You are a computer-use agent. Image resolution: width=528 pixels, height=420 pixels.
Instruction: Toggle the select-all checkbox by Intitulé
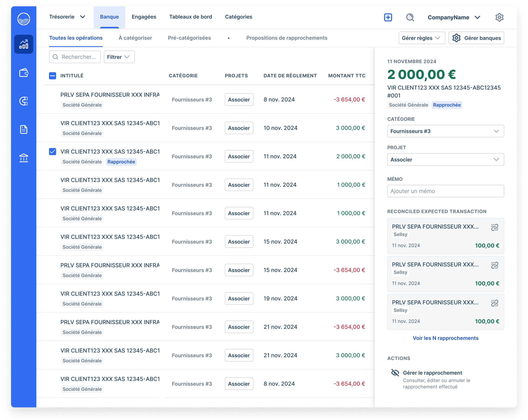click(52, 76)
